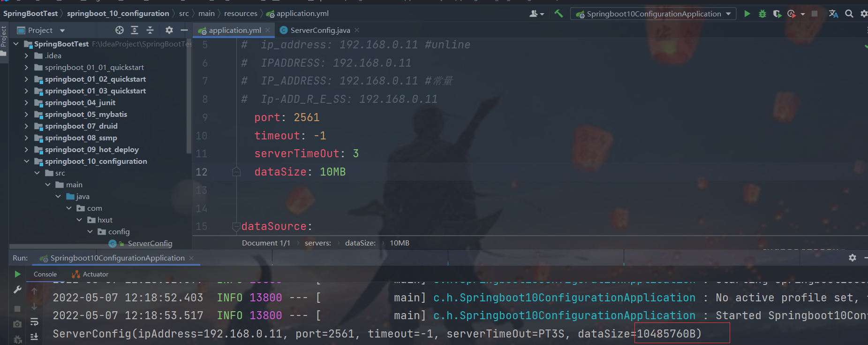Select the java folder in tree

click(x=83, y=196)
